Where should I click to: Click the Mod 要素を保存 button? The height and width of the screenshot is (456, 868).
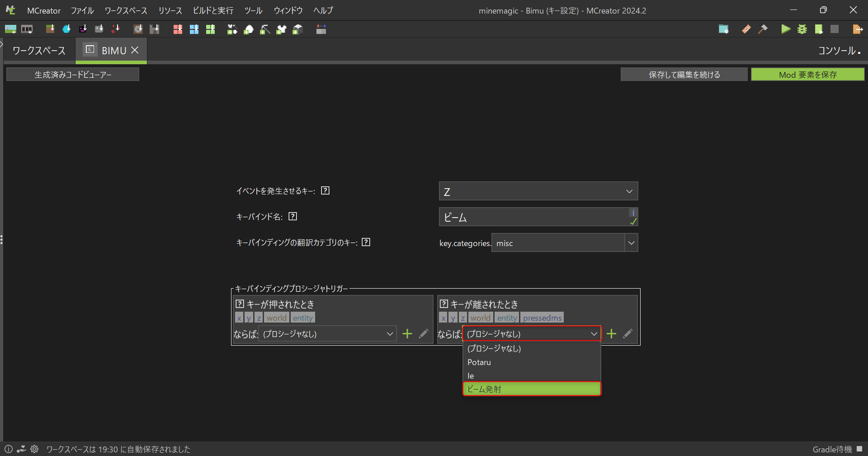tap(808, 75)
